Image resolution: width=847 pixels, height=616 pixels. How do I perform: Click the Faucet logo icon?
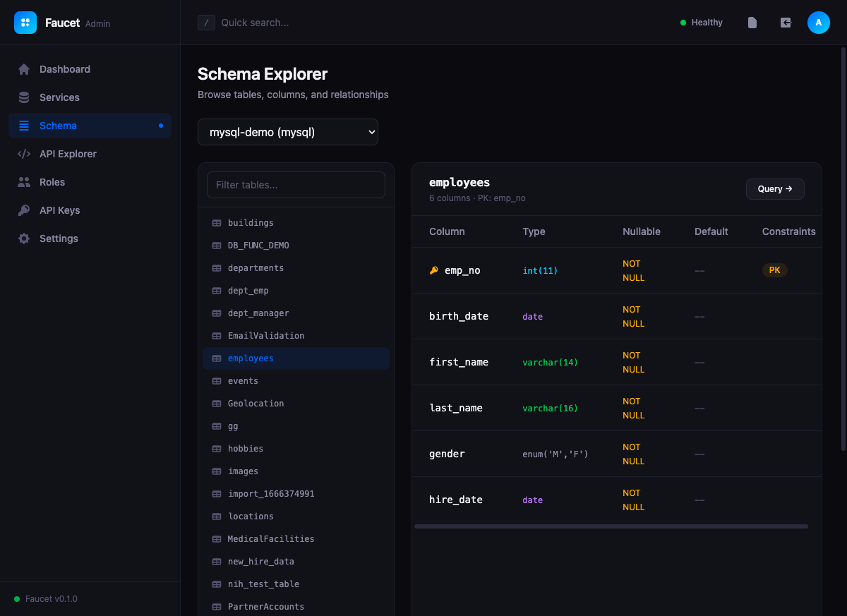[25, 23]
